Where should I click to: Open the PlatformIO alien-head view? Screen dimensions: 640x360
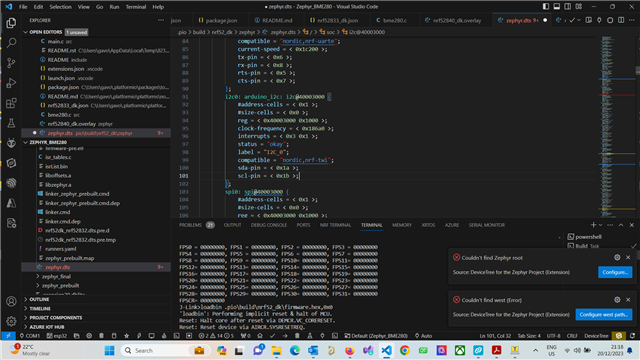(x=11, y=143)
